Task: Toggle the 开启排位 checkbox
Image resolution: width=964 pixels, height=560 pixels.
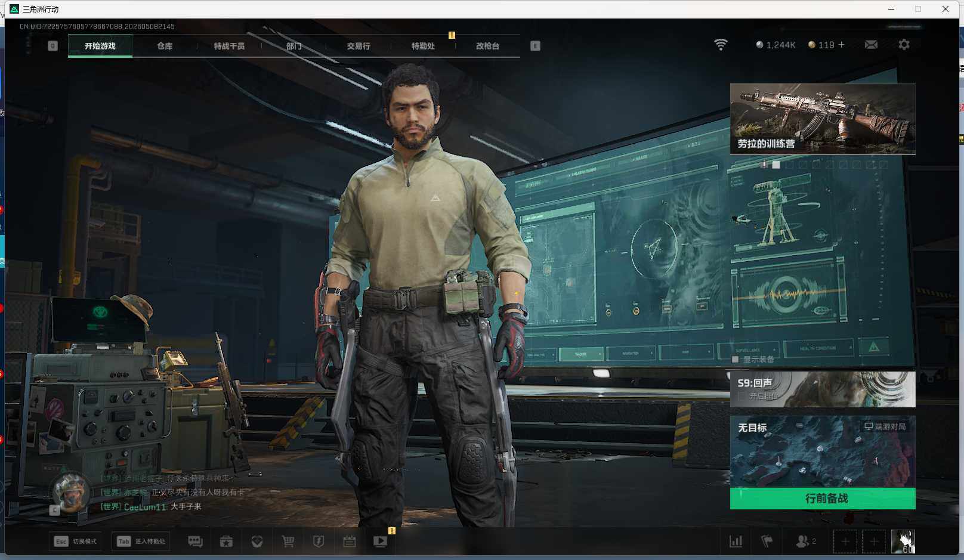Action: coord(742,396)
